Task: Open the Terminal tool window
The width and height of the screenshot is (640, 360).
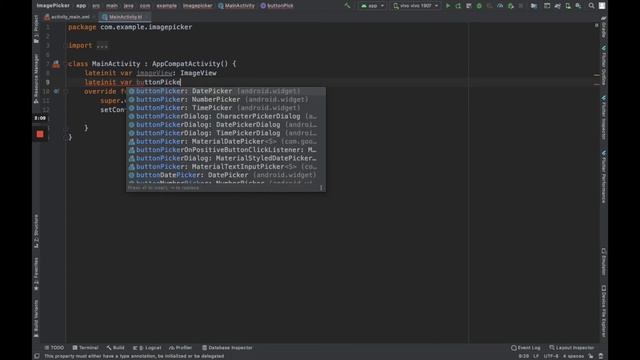Action: point(85,348)
